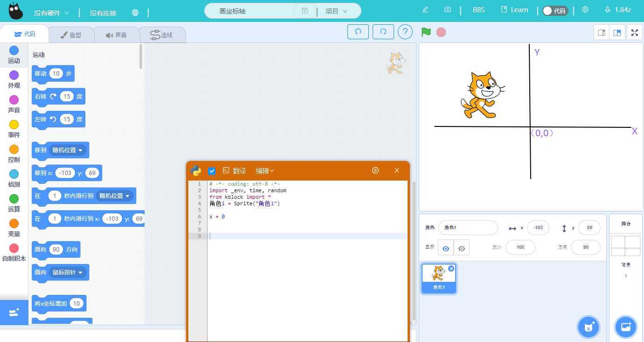Select the 变量 variables category

14,228
